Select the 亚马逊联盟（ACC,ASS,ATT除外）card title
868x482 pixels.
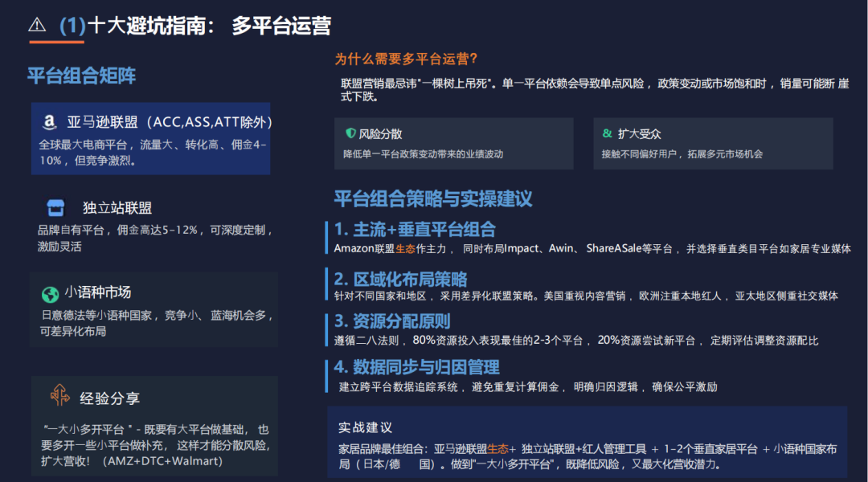170,122
